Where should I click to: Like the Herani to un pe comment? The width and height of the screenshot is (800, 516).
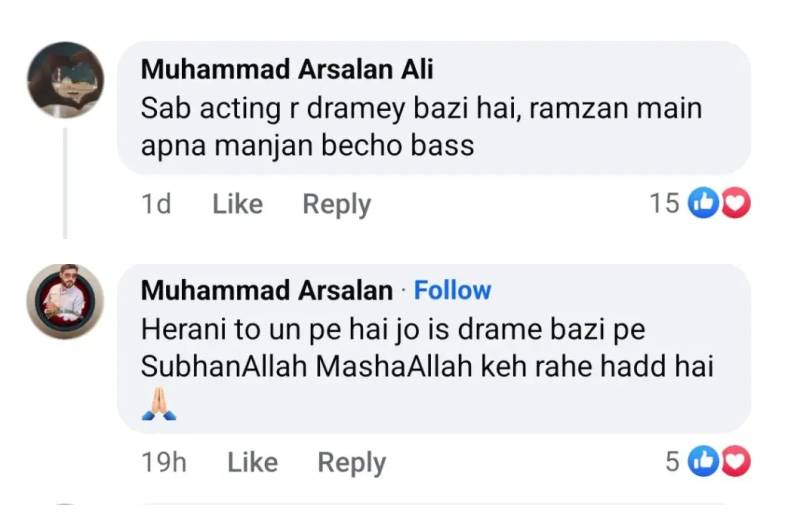point(253,462)
